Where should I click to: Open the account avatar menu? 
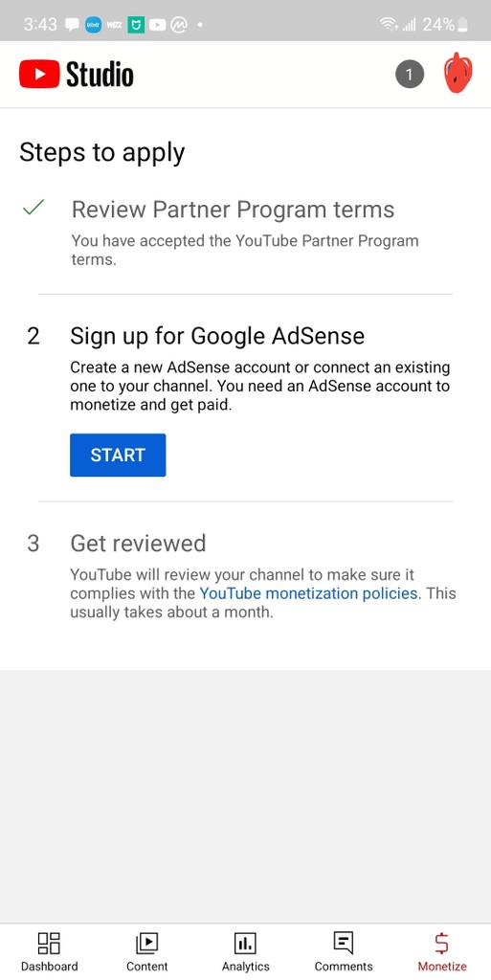(458, 75)
